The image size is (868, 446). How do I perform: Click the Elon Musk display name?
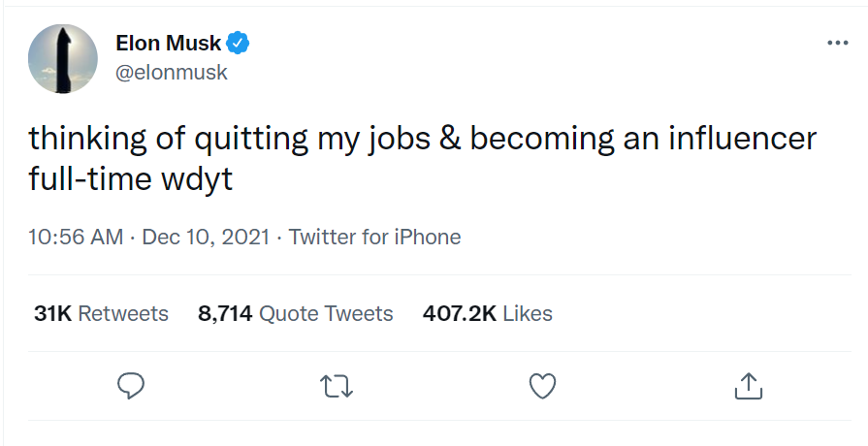click(x=168, y=44)
